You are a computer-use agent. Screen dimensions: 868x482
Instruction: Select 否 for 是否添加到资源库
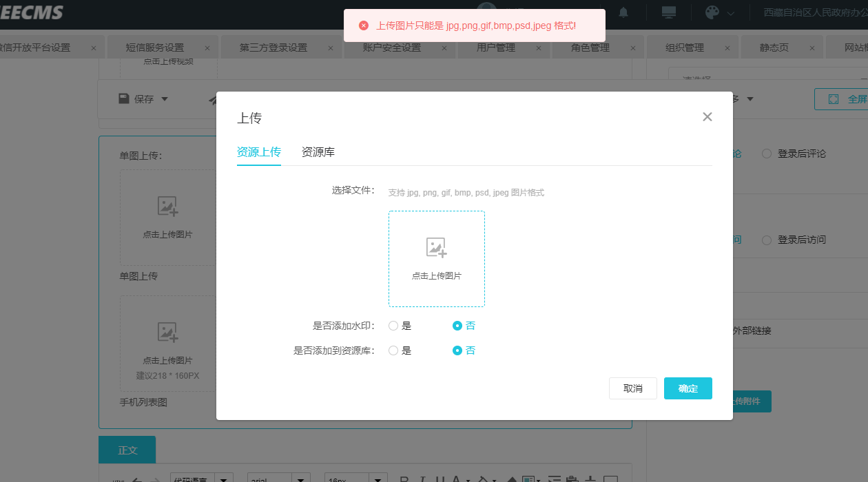(457, 350)
